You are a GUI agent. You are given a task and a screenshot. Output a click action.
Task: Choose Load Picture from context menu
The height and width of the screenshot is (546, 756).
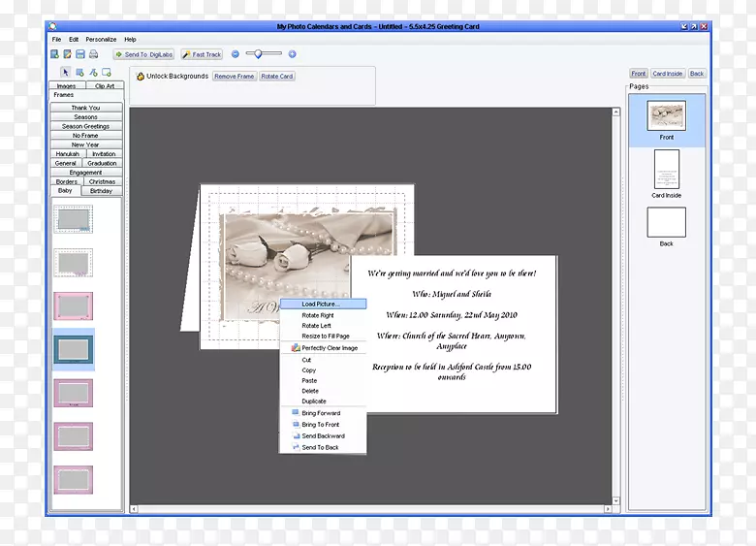click(x=321, y=304)
